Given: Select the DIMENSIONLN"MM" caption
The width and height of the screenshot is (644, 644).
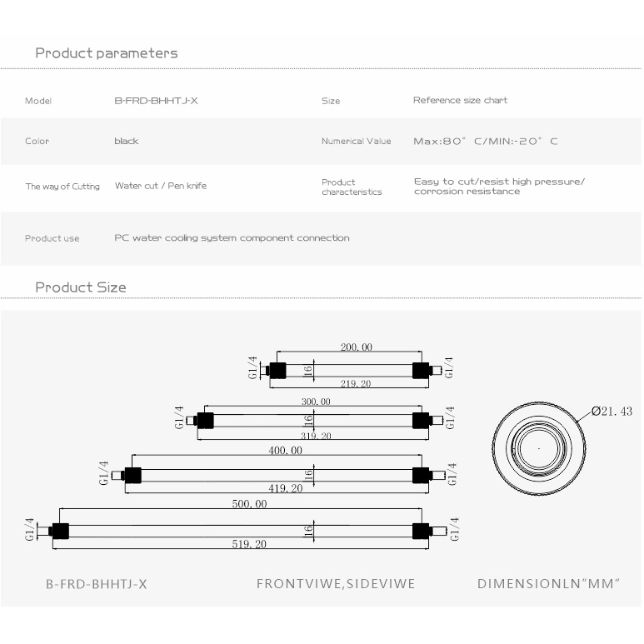Looking at the screenshot, I should pos(548,584).
